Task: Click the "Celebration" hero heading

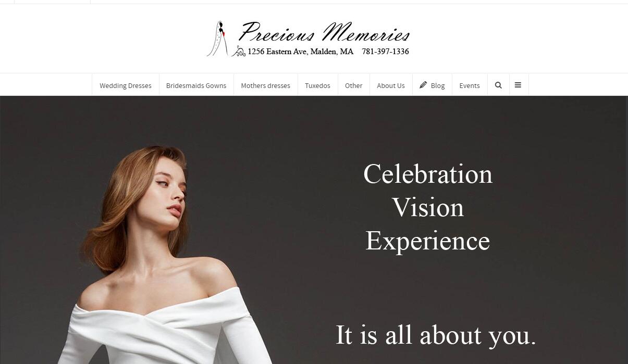Action: click(x=428, y=174)
